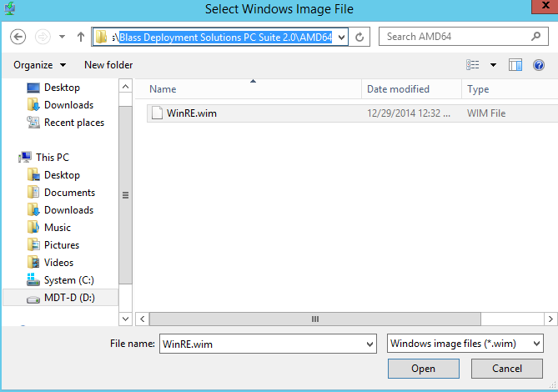This screenshot has height=392, width=558.
Task: Click the Open button
Action: pyautogui.click(x=424, y=369)
